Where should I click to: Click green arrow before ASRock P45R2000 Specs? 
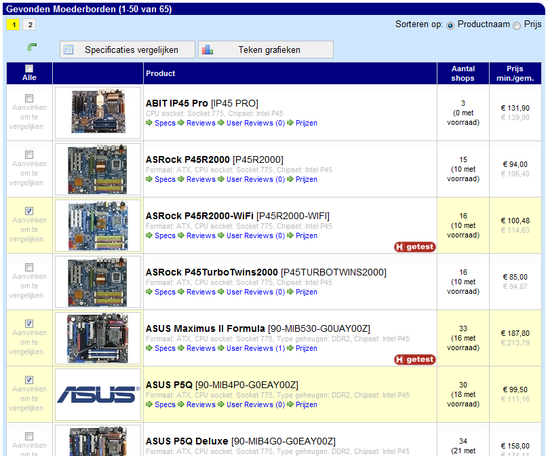(x=149, y=179)
